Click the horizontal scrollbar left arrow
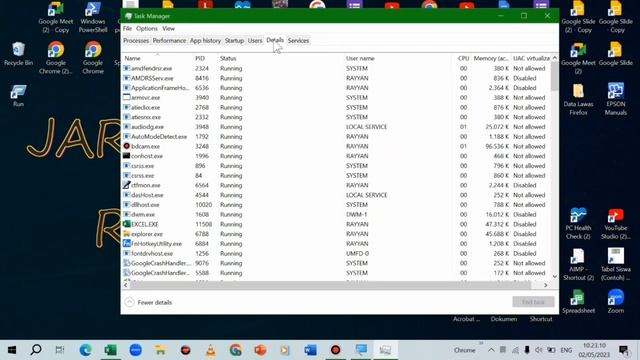Image resolution: width=640 pixels, height=360 pixels. [x=126, y=285]
